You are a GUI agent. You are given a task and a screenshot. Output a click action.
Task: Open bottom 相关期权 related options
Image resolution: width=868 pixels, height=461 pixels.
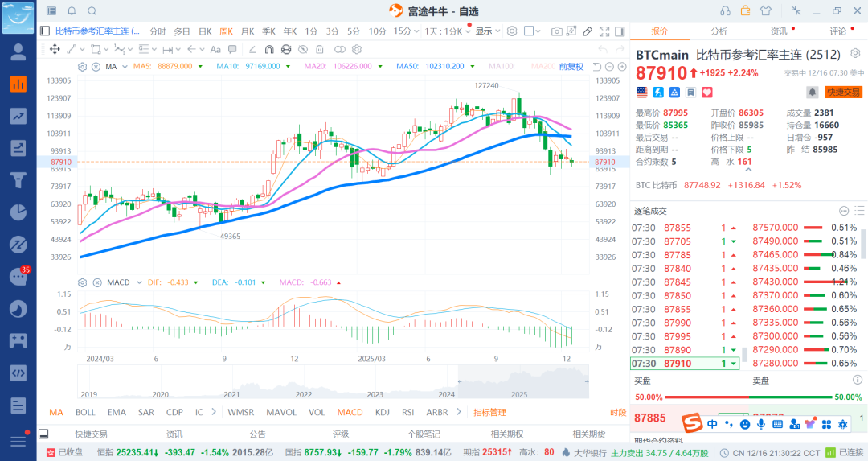tap(506, 434)
